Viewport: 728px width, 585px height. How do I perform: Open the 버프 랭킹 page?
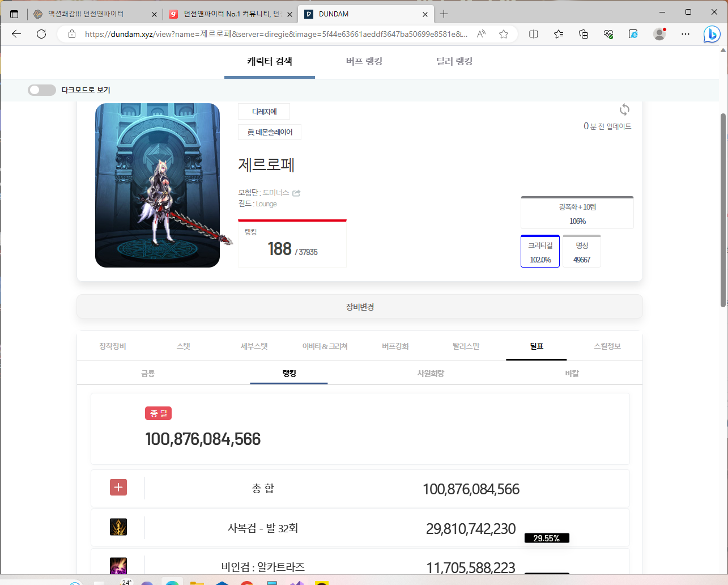point(364,61)
